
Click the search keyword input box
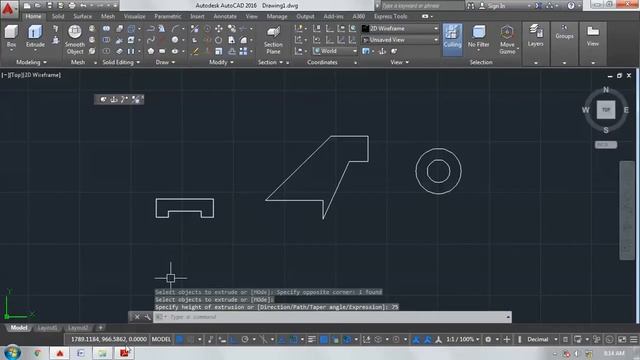423,6
